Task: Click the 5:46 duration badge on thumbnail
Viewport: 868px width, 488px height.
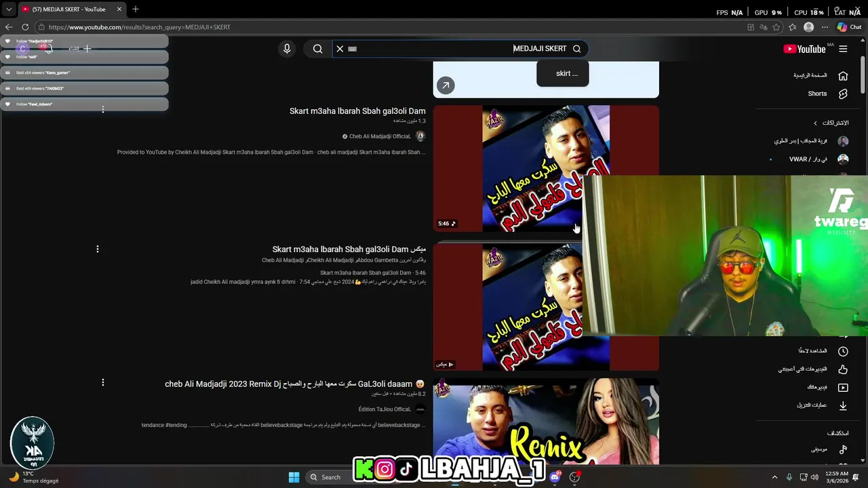Action: (x=446, y=224)
